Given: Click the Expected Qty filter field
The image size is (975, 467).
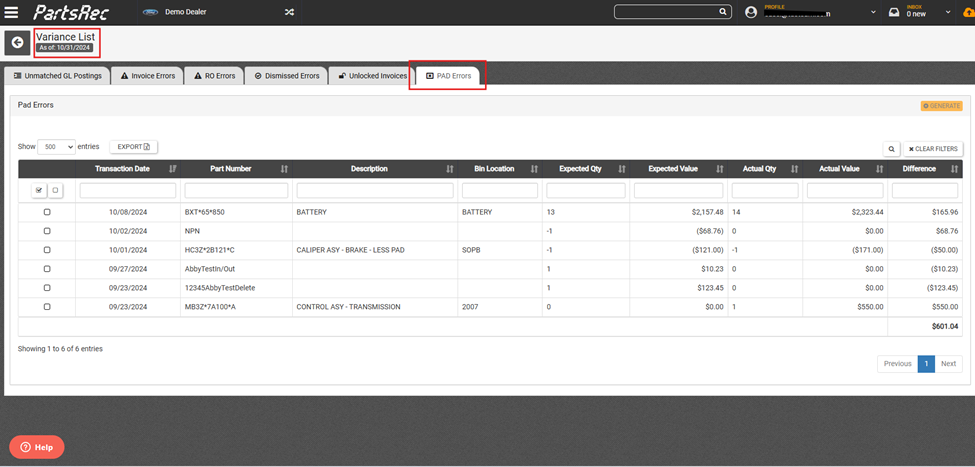Looking at the screenshot, I should [x=586, y=190].
